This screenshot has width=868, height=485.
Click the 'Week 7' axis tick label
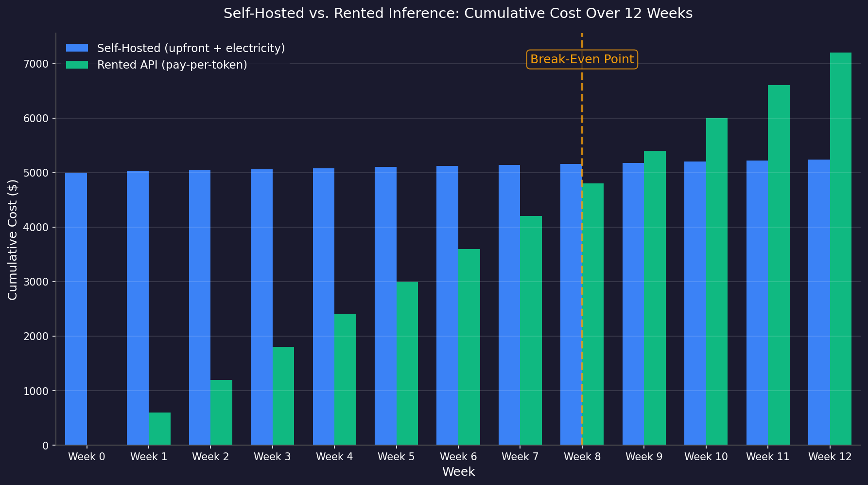point(520,457)
